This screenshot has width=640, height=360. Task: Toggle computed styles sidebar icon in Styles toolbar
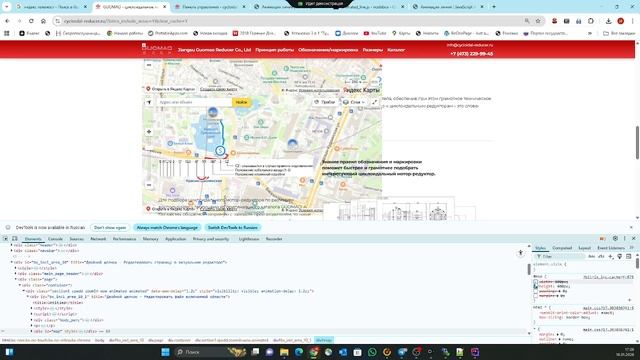pos(629,256)
